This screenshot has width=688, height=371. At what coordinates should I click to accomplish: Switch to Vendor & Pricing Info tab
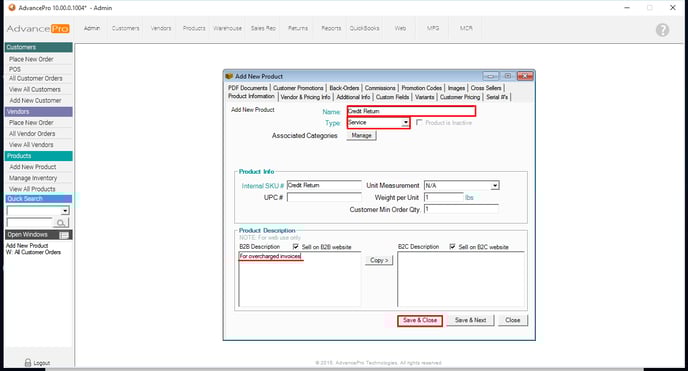click(305, 97)
